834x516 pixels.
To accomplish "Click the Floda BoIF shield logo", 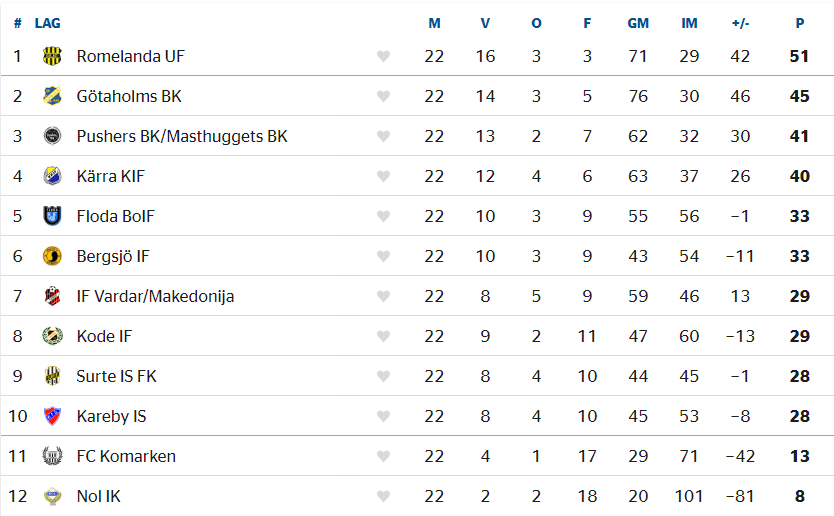I will point(52,216).
